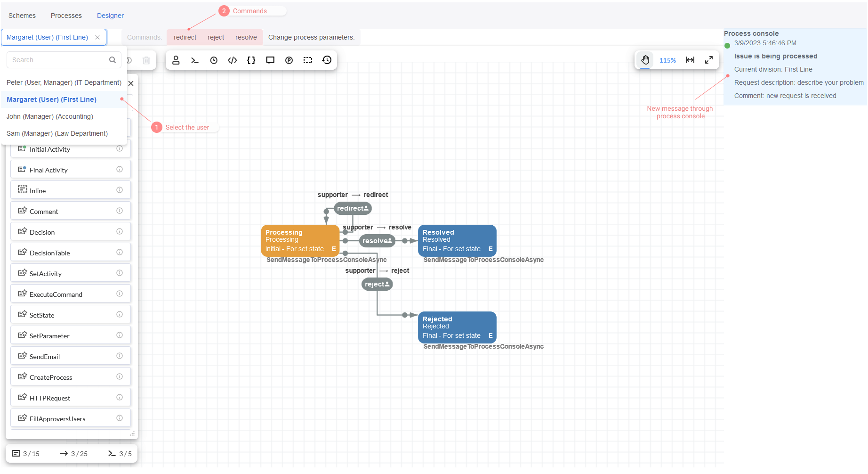Select the dashed rectangle inline icon
The image size is (868, 474).
point(308,60)
